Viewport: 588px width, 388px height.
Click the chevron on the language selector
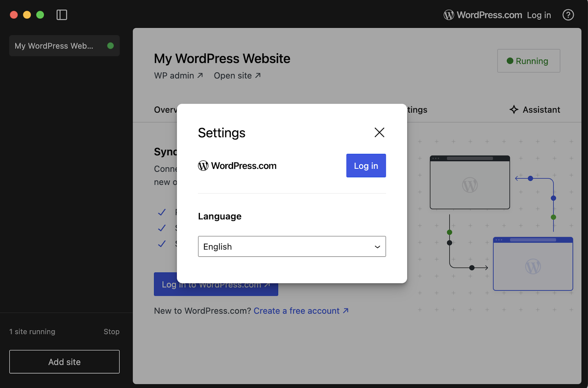point(377,246)
